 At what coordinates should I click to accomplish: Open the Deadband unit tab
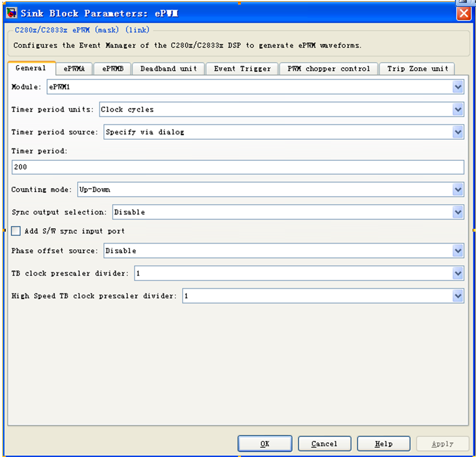tap(168, 69)
